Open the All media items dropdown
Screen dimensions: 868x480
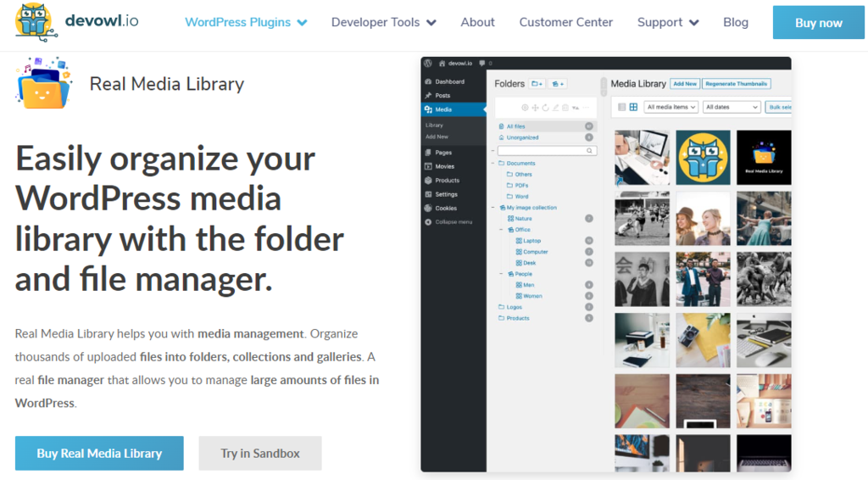click(670, 107)
